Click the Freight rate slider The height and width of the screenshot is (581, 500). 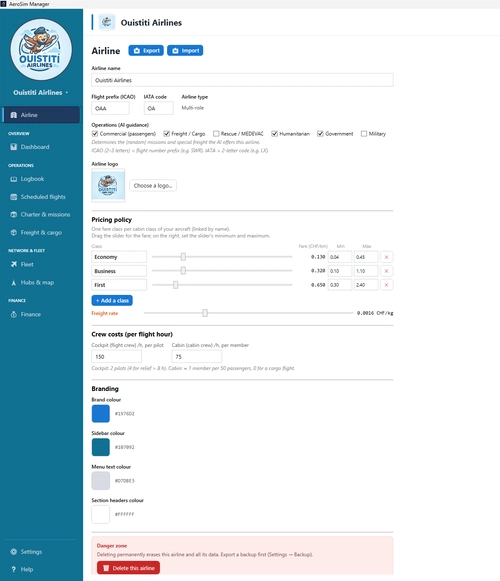[249, 313]
